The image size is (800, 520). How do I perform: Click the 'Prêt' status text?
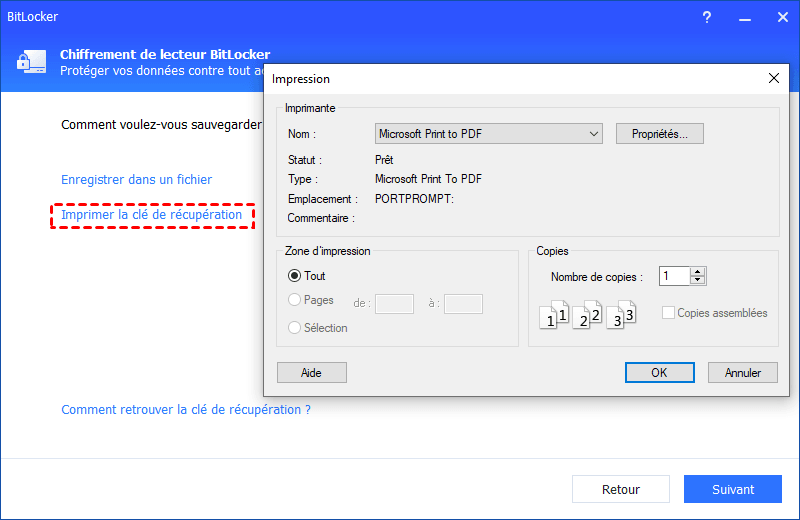point(384,160)
